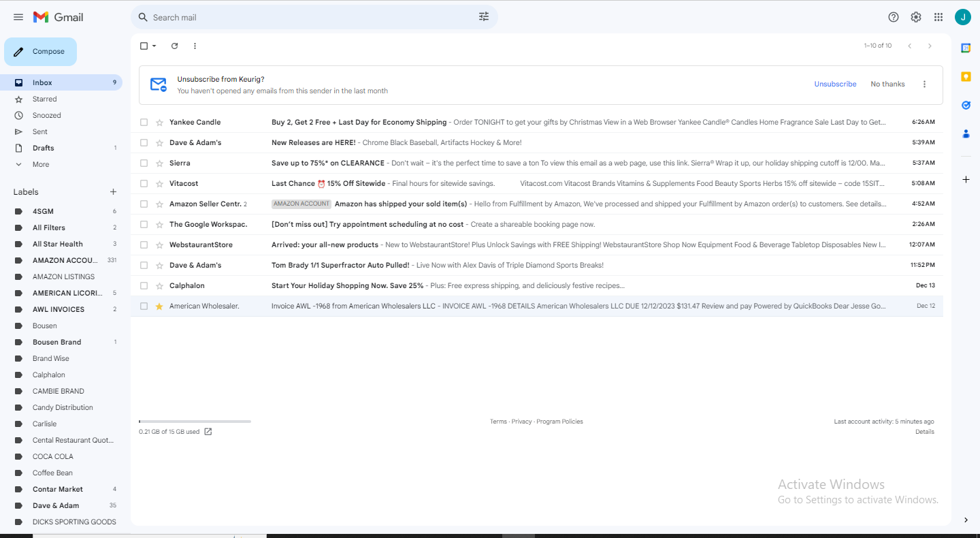
Task: Tick the checkbox for Chrome Black Baseball email
Action: (x=144, y=143)
